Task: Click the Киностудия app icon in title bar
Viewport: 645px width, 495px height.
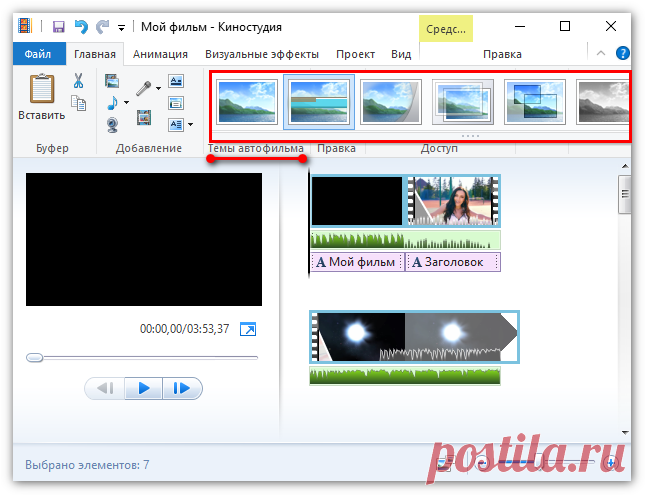Action: [x=26, y=26]
